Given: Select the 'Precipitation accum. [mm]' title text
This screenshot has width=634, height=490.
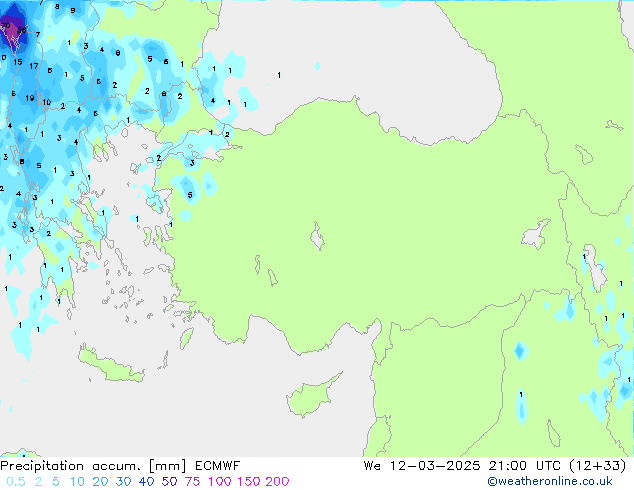Looking at the screenshot, I should pyautogui.click(x=93, y=466).
